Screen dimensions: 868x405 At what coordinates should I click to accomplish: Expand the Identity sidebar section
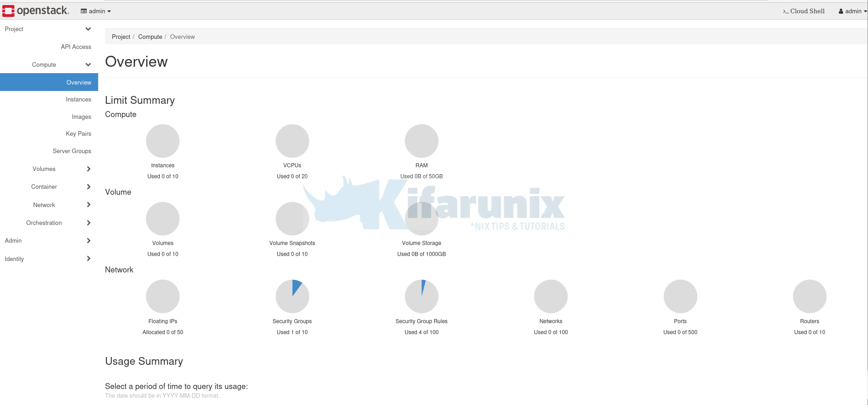pos(89,259)
